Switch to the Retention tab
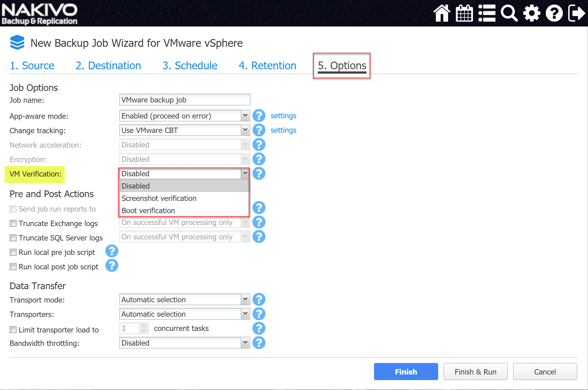This screenshot has width=588, height=390. click(x=267, y=66)
